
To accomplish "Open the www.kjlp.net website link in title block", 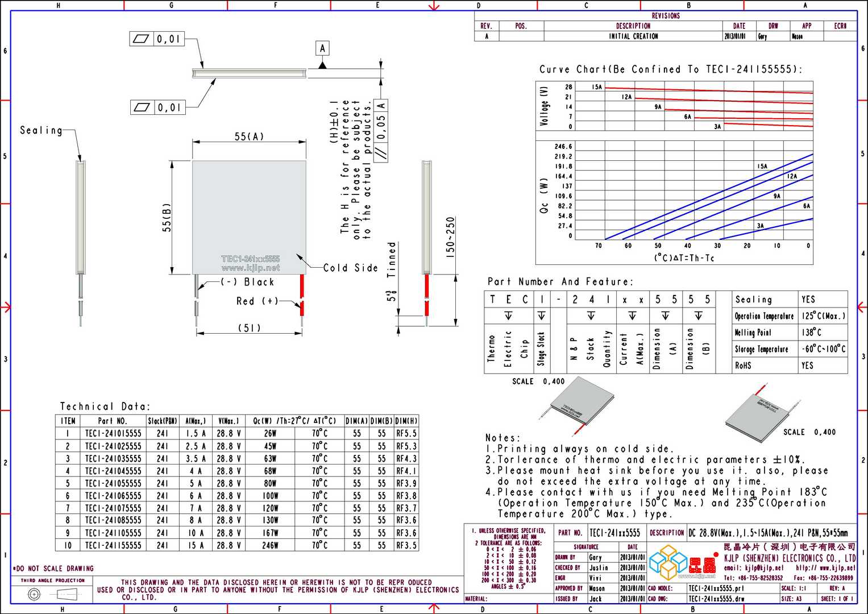I will point(825,568).
